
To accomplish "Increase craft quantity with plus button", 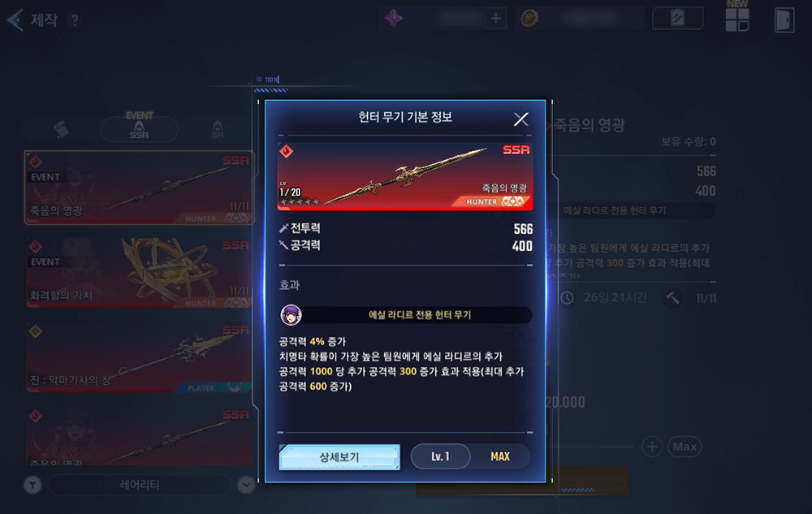I will [x=652, y=446].
